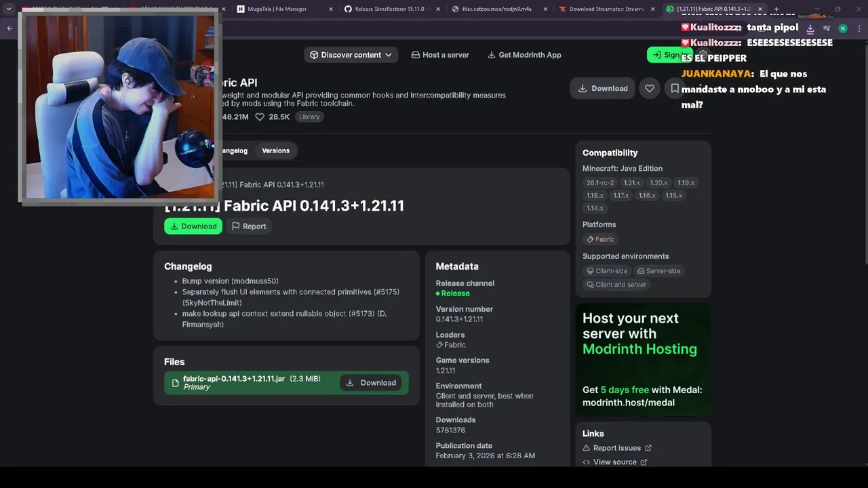Click the Release channel status text
The height and width of the screenshot is (488, 868).
point(452,293)
